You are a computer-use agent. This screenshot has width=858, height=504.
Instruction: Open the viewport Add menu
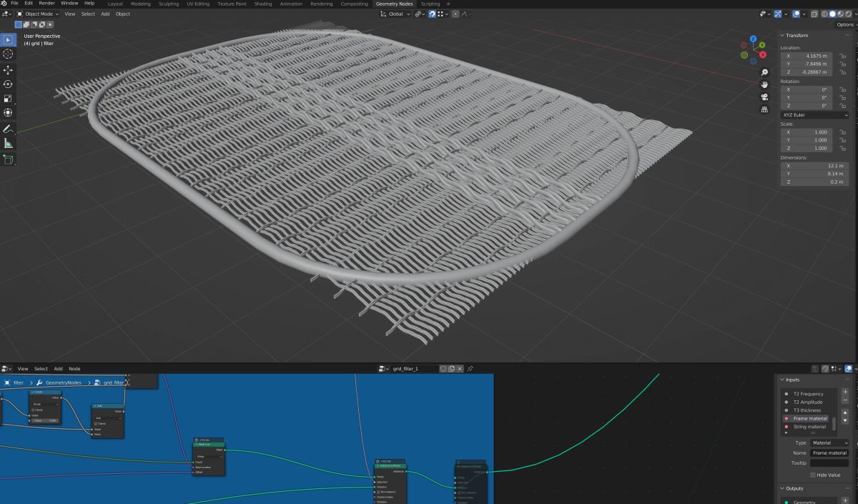coord(105,14)
